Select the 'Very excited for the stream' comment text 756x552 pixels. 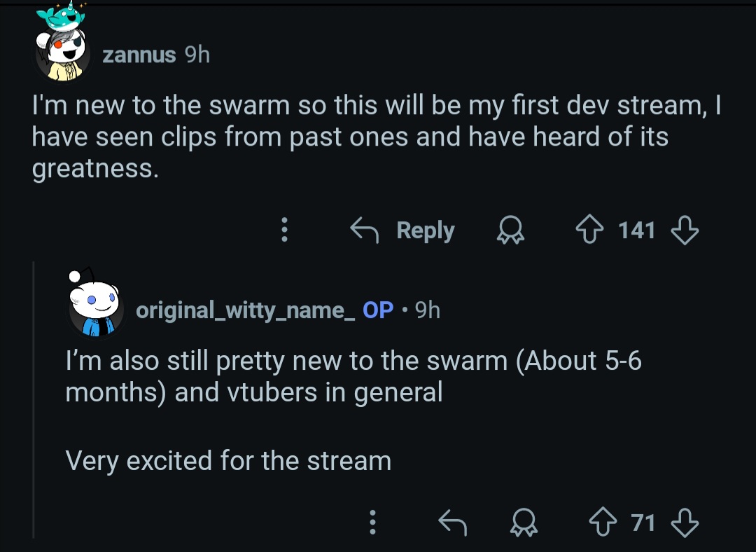(x=228, y=461)
